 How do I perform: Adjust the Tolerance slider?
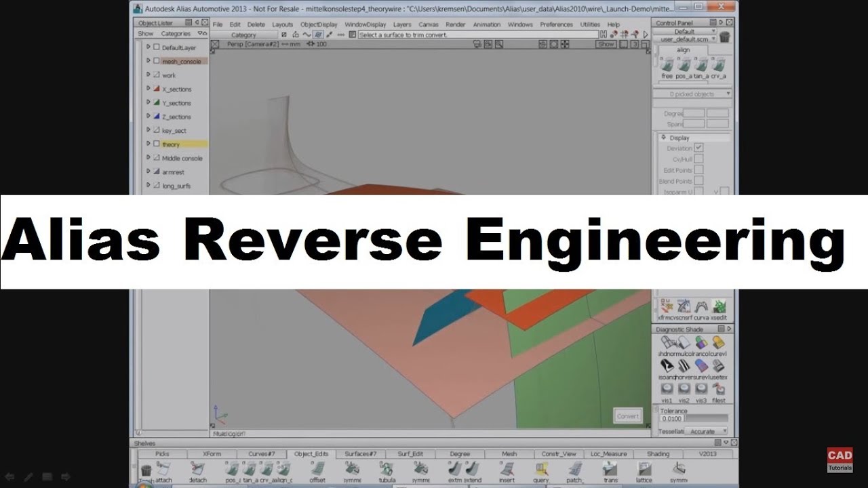(707, 419)
